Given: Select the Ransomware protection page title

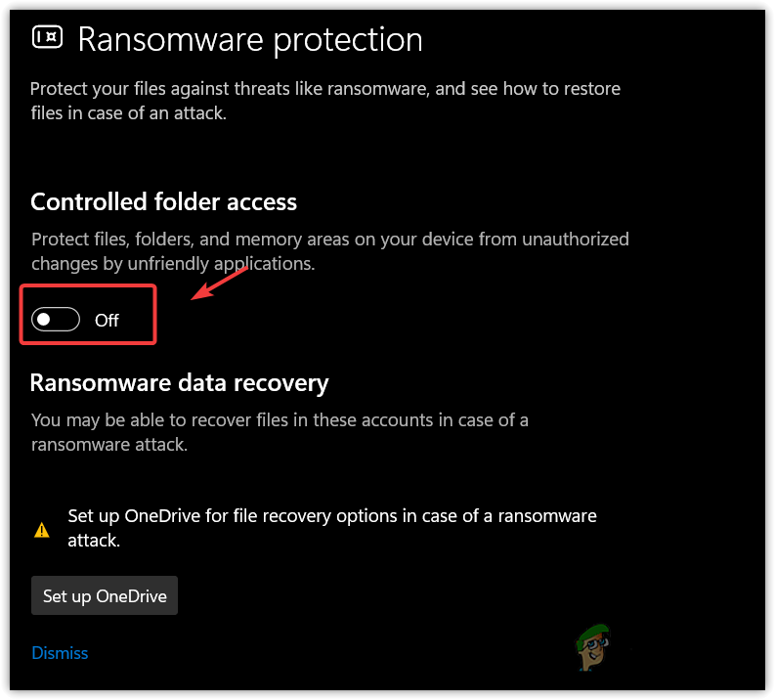Looking at the screenshot, I should click(x=250, y=39).
